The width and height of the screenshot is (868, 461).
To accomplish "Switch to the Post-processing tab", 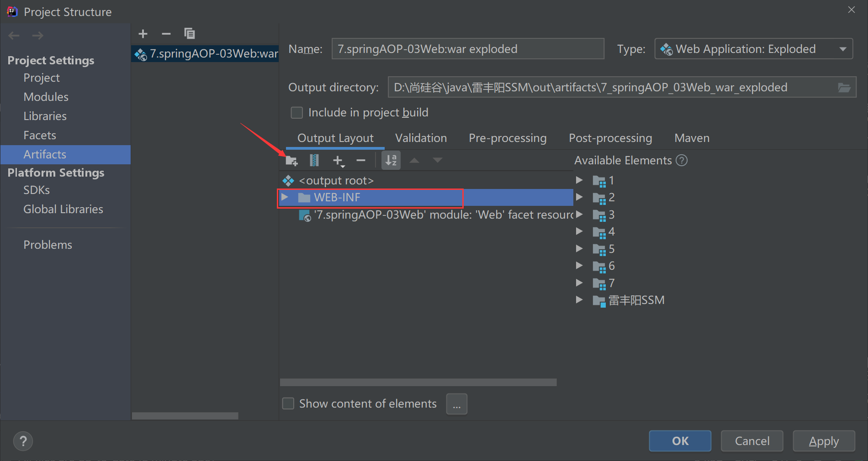I will click(610, 138).
